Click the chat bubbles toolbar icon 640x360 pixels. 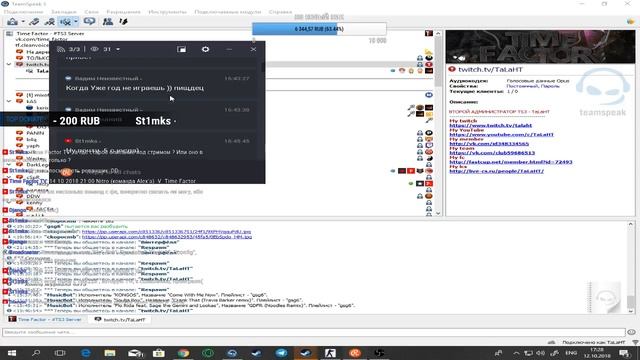tap(89, 21)
